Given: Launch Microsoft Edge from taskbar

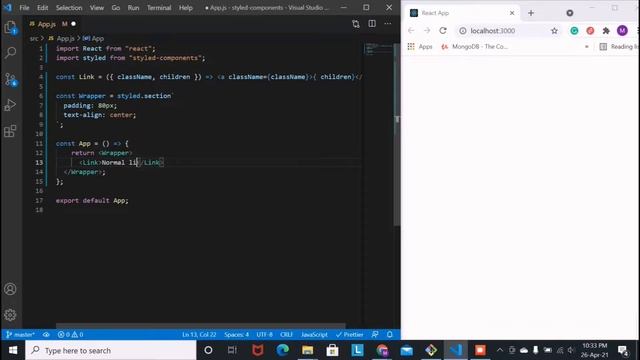Looking at the screenshot, I should (282, 350).
